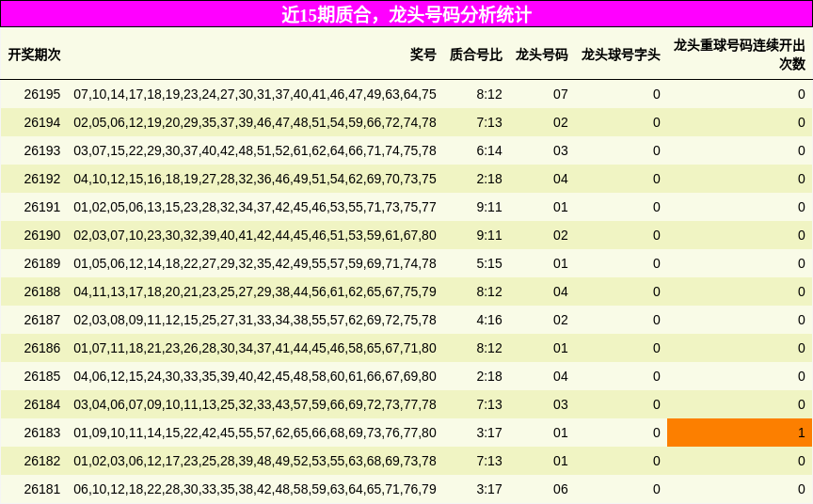
Task: Click ratio 9:11 in row 26191
Action: pos(489,207)
